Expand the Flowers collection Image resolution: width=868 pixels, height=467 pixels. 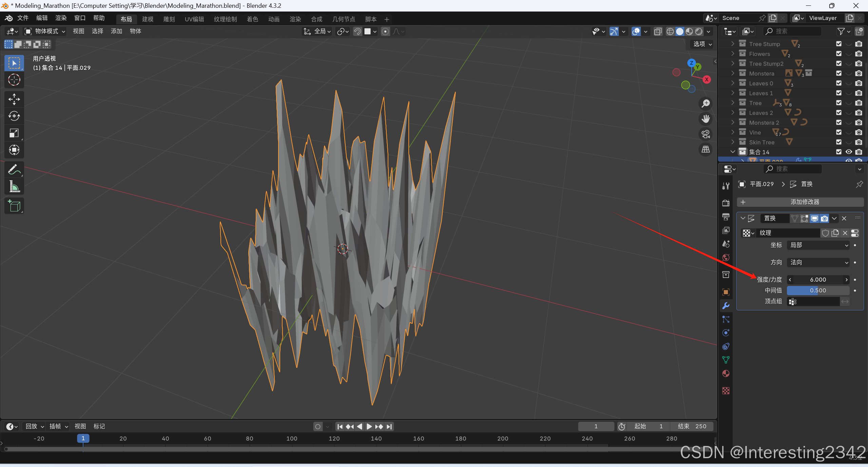pyautogui.click(x=733, y=54)
